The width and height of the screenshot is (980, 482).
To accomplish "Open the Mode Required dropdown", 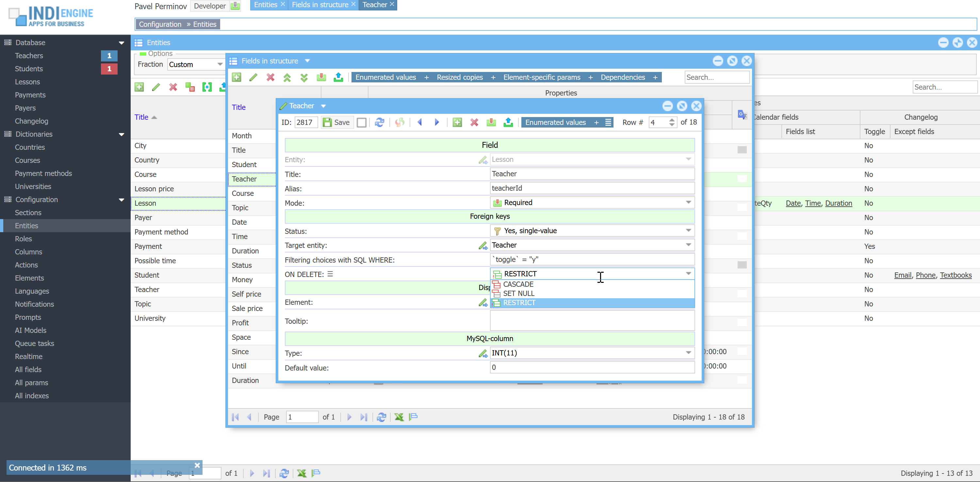I will pos(688,202).
